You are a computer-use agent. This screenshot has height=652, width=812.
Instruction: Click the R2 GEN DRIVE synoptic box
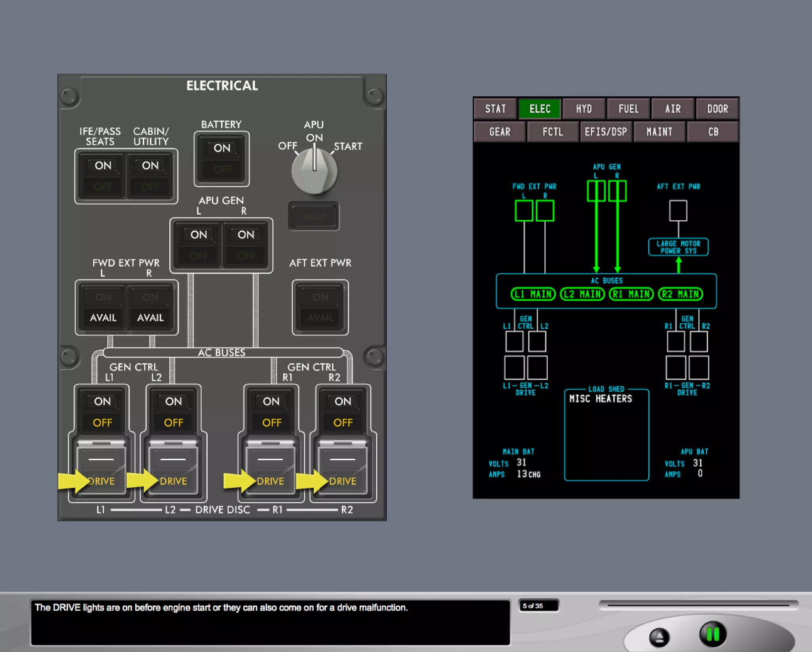[699, 368]
